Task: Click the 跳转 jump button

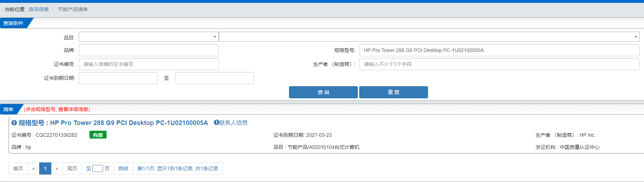Action: click(123, 168)
